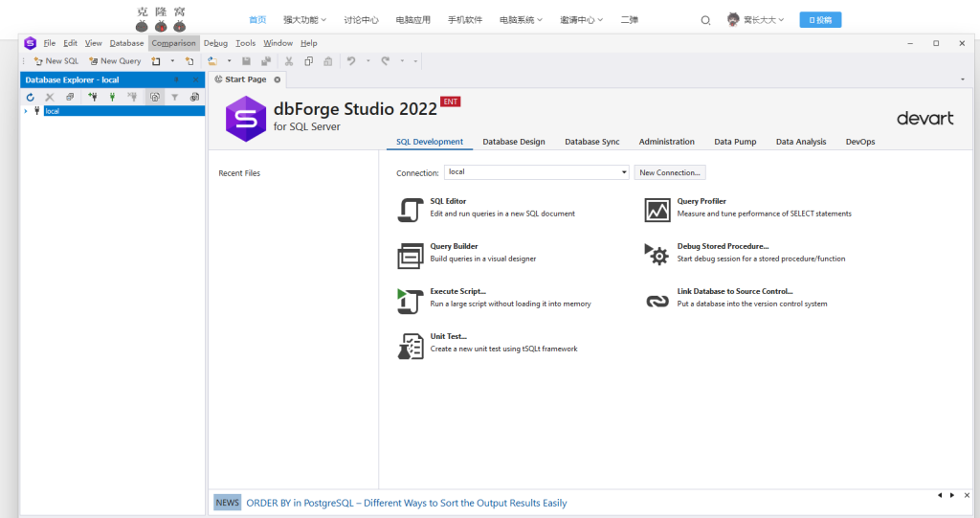This screenshot has height=518, width=980.
Task: Open the document tabs list dropdown arrow
Action: point(963,79)
